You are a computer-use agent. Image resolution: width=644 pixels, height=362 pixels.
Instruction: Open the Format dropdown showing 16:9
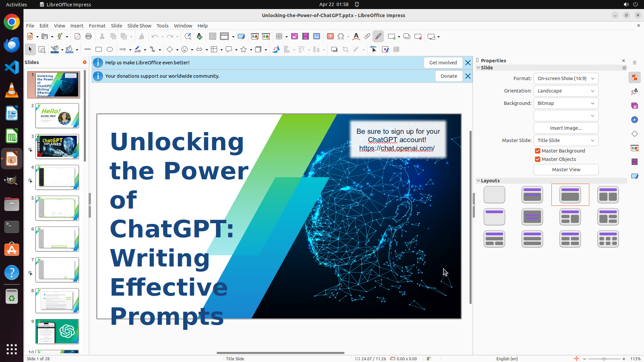coord(566,78)
